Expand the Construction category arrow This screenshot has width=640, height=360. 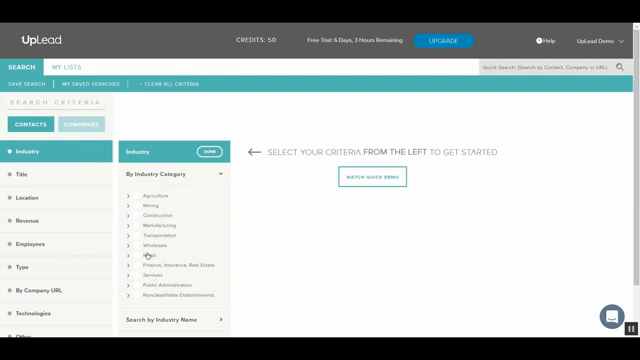point(128,216)
